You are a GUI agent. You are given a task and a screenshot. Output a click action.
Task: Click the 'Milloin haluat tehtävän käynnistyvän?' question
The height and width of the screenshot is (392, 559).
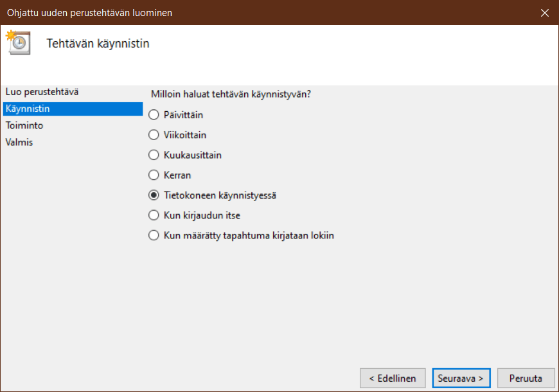point(231,94)
